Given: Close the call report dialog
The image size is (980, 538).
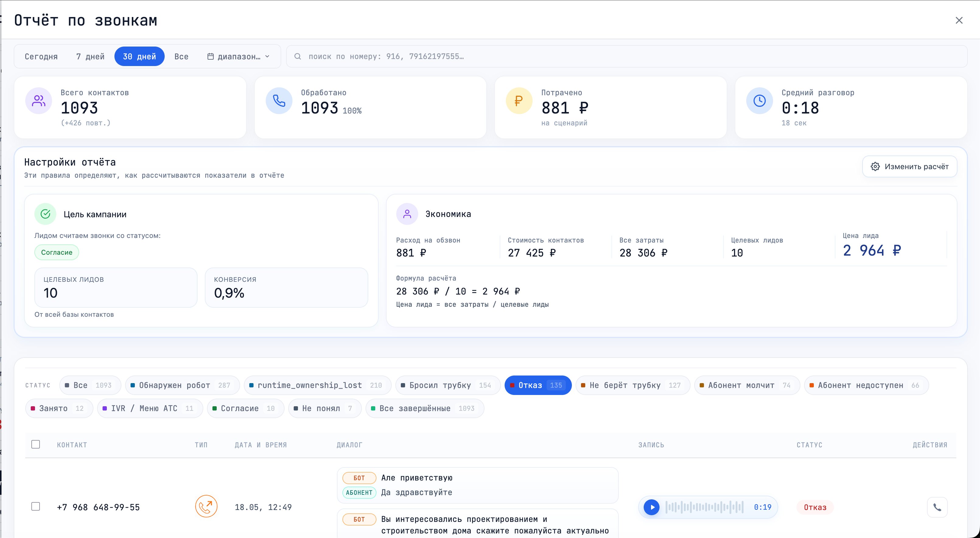Looking at the screenshot, I should [x=959, y=20].
